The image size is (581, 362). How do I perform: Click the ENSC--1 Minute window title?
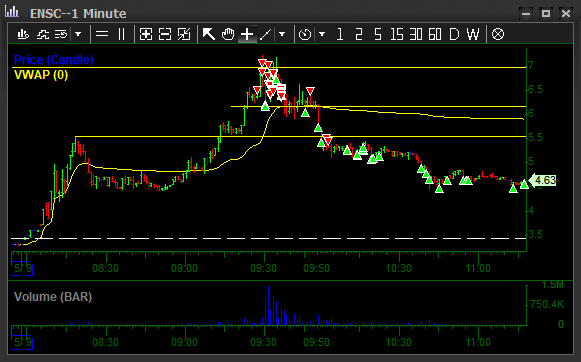point(78,14)
